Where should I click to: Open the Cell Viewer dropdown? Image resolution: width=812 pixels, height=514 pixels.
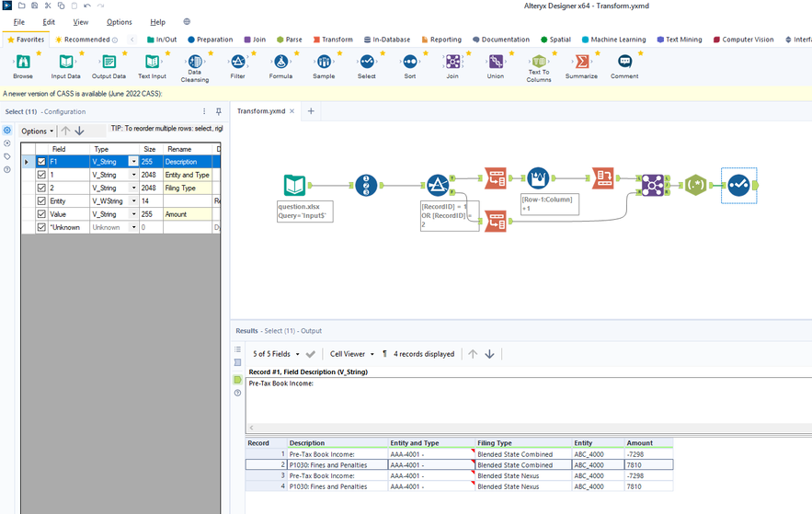click(351, 354)
